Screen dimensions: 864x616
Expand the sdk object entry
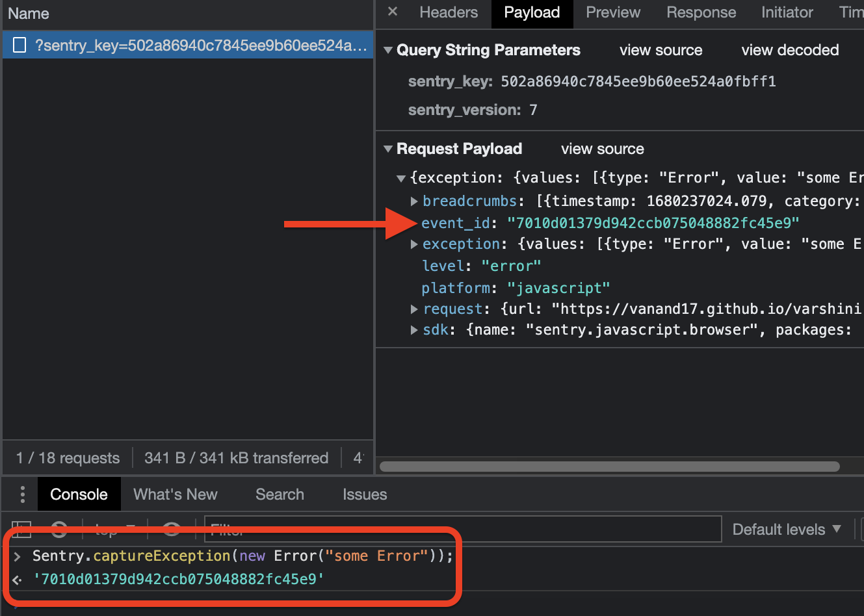coord(414,329)
